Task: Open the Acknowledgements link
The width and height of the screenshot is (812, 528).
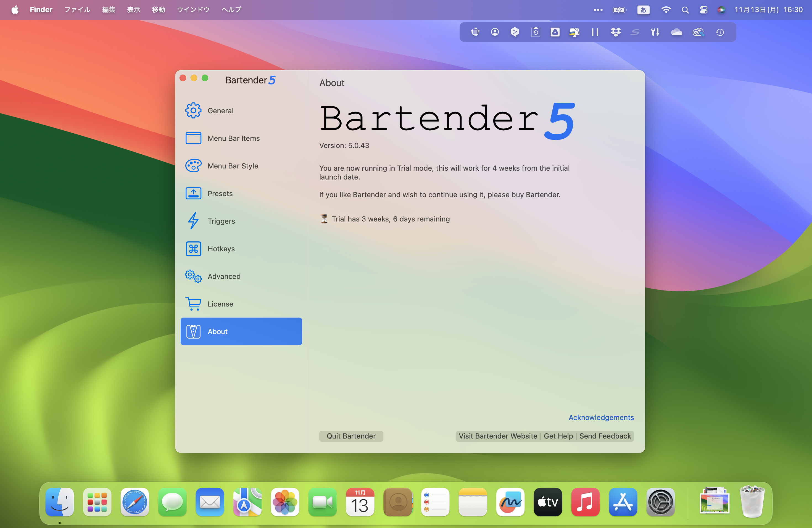Action: pos(601,417)
